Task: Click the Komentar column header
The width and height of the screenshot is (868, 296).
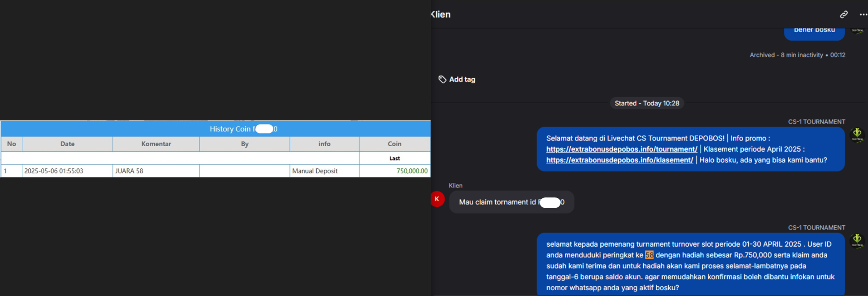Action: [156, 144]
